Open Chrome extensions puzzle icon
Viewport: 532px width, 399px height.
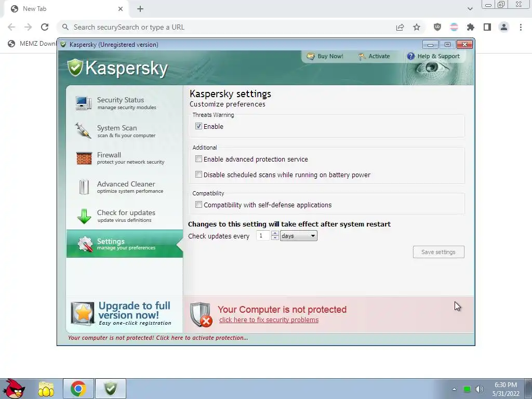pyautogui.click(x=471, y=27)
